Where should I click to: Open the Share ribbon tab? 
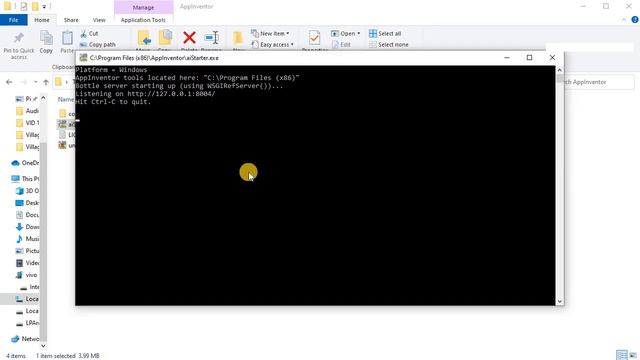coord(71,20)
